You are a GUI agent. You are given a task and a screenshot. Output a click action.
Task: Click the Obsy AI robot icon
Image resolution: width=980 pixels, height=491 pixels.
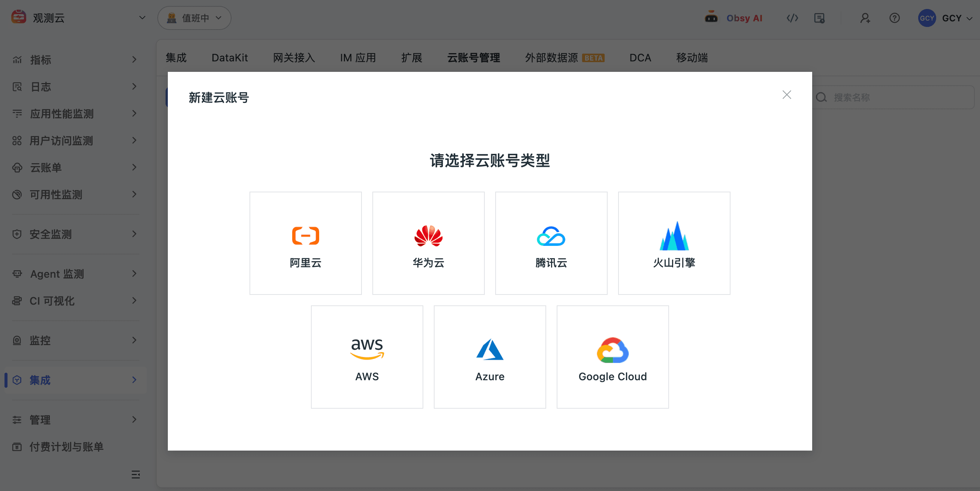coord(711,18)
